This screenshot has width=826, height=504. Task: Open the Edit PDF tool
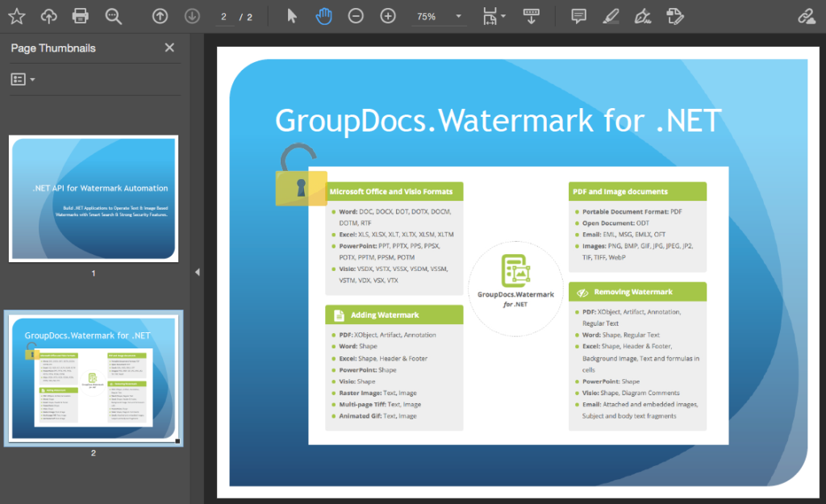pyautogui.click(x=675, y=15)
